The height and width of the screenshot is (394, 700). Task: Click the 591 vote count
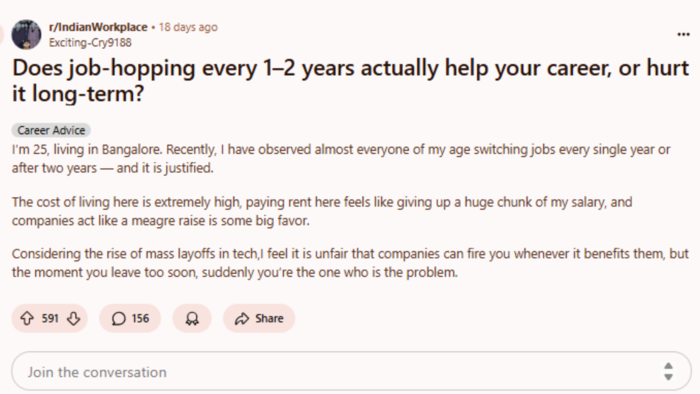pyautogui.click(x=50, y=318)
